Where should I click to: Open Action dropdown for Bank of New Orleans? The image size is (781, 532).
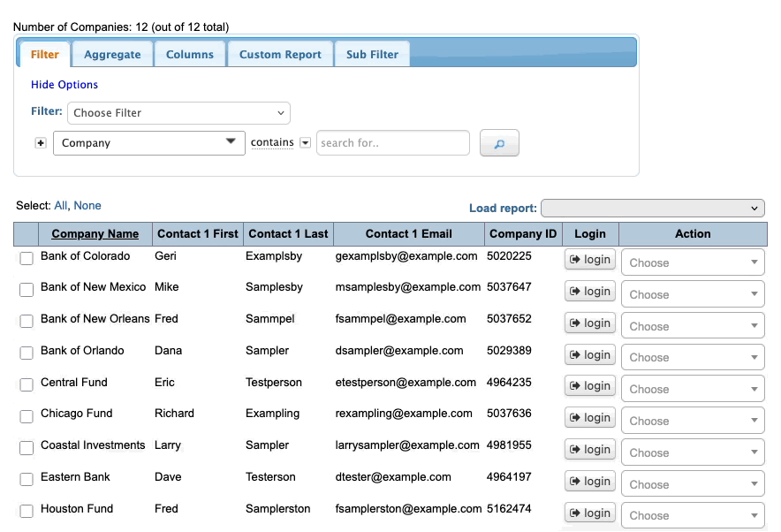coord(693,326)
